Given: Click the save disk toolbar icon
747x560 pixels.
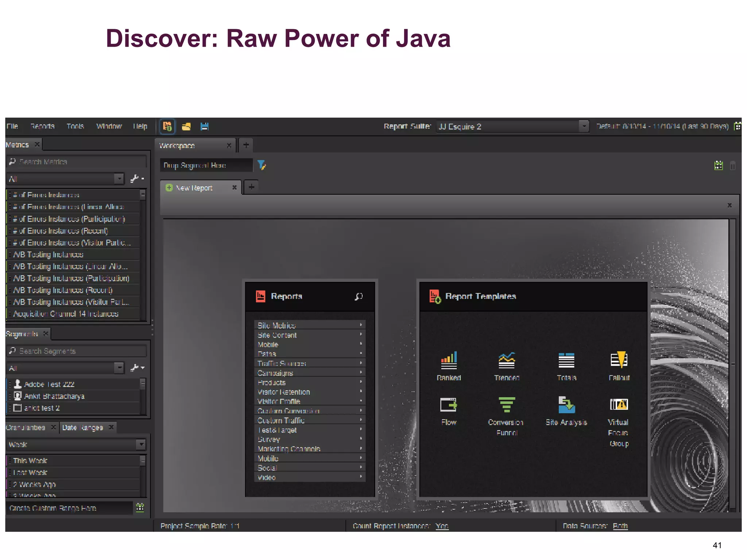Looking at the screenshot, I should 205,127.
